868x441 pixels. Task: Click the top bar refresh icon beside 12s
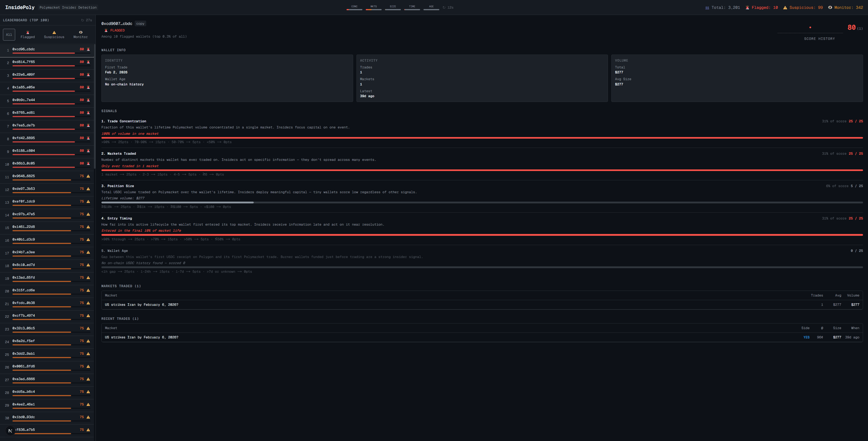[444, 7]
